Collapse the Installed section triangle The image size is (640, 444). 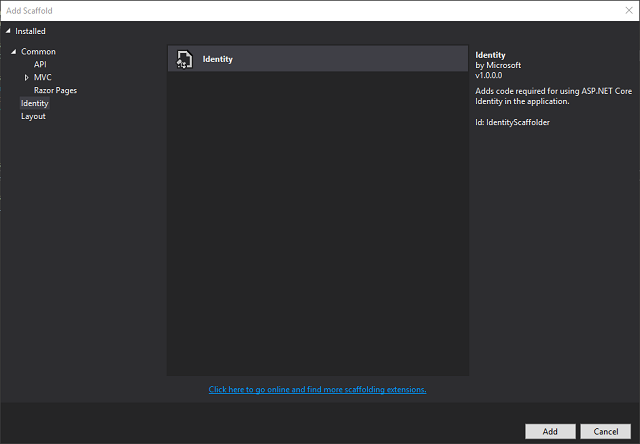[9, 31]
